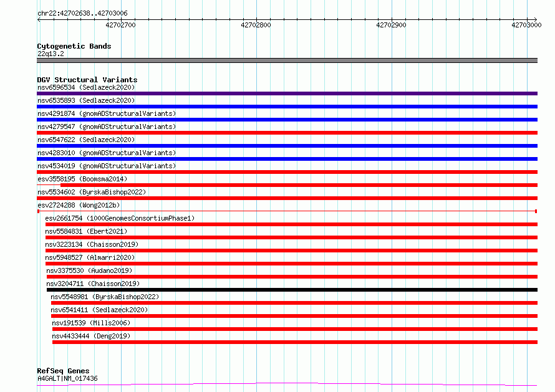Open nsv5548981 (ByrskaBishop2022) label
Screen dimensions: 555x392
pos(105,297)
